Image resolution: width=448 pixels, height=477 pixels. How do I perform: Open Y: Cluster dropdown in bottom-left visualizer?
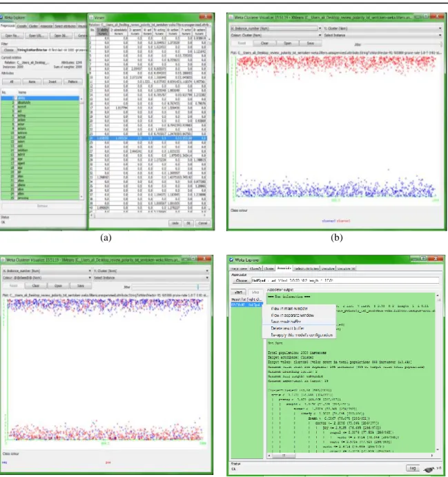click(151, 271)
